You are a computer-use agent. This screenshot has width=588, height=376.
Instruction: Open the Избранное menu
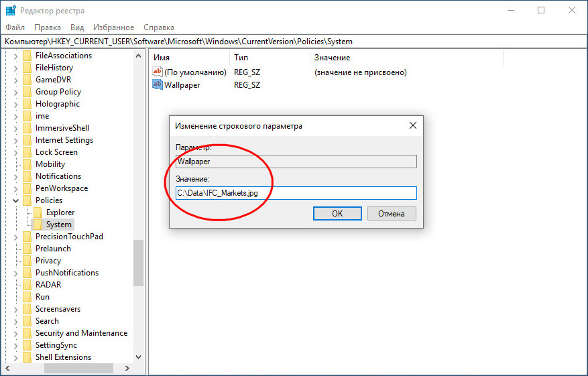[x=113, y=27]
